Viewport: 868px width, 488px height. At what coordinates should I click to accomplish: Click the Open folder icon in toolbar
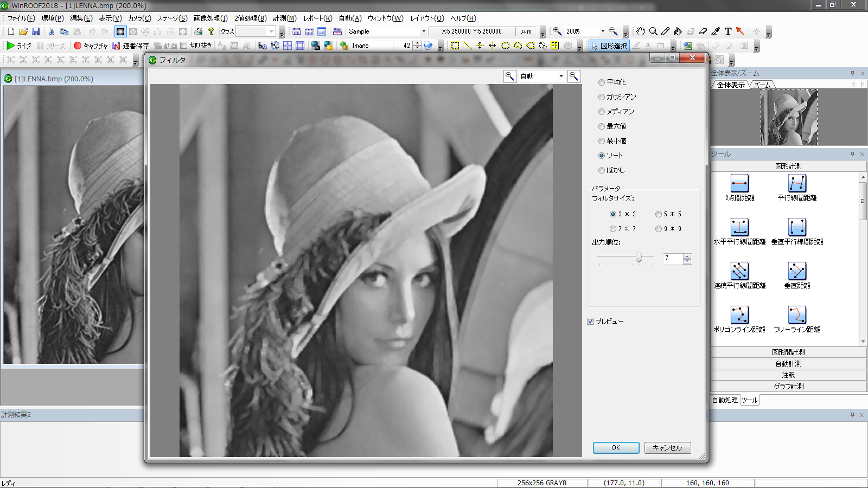23,31
